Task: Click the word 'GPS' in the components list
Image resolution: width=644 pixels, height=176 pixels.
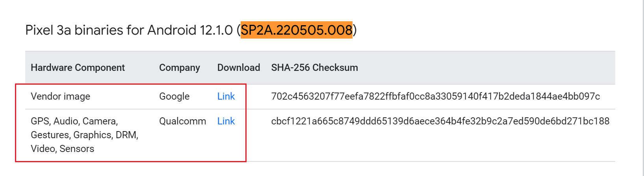Action: click(40, 121)
